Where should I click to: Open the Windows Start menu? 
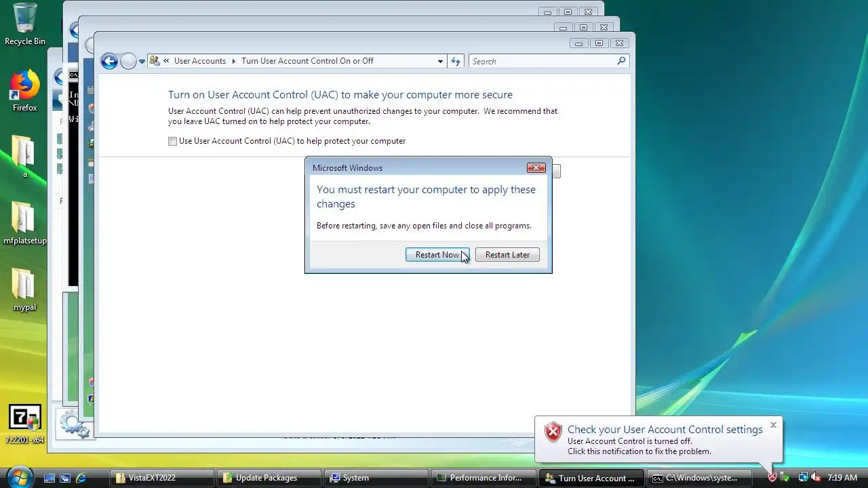[19, 476]
